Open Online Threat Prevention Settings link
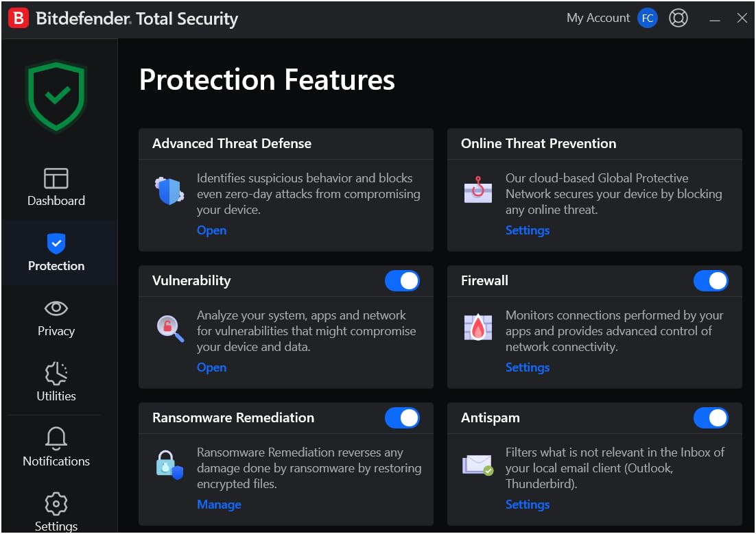 [x=528, y=230]
